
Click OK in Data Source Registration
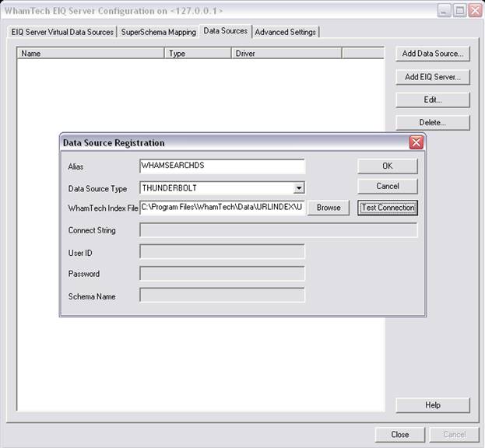387,166
